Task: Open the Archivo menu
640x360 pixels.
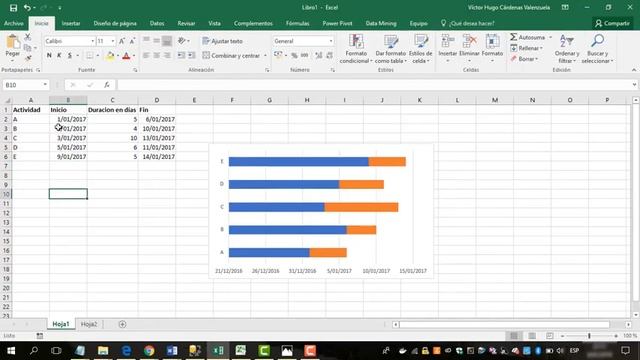Action: (14, 24)
